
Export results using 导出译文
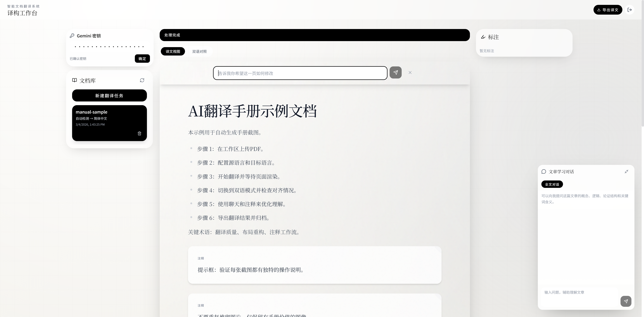tap(608, 10)
